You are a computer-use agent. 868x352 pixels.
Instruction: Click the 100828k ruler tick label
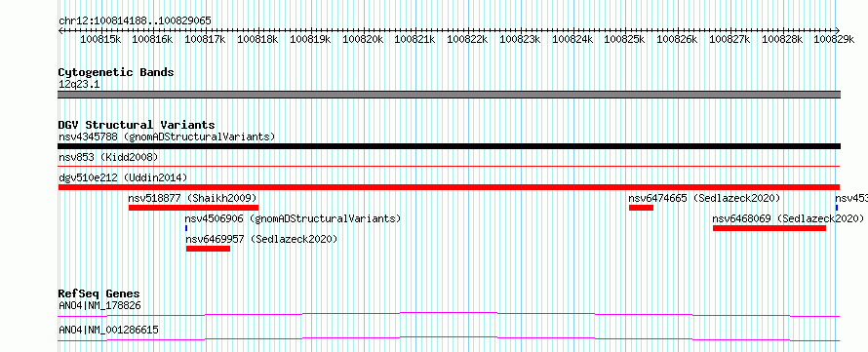tap(781, 39)
